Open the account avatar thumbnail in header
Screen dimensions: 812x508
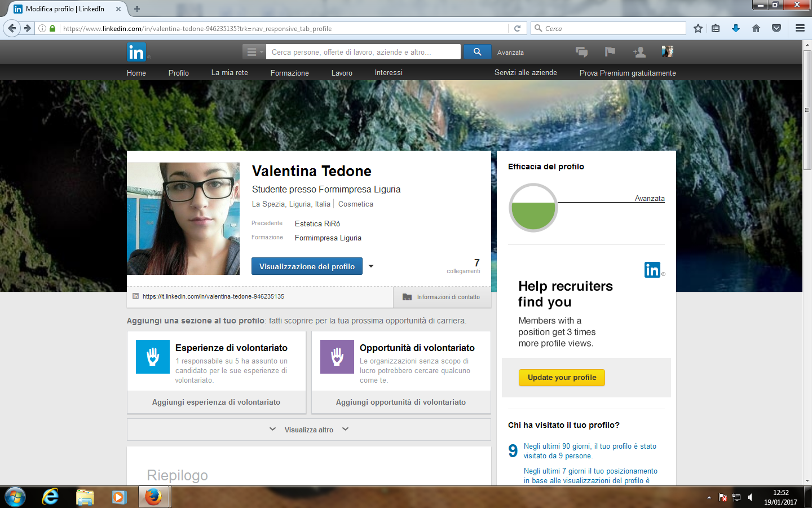click(668, 52)
